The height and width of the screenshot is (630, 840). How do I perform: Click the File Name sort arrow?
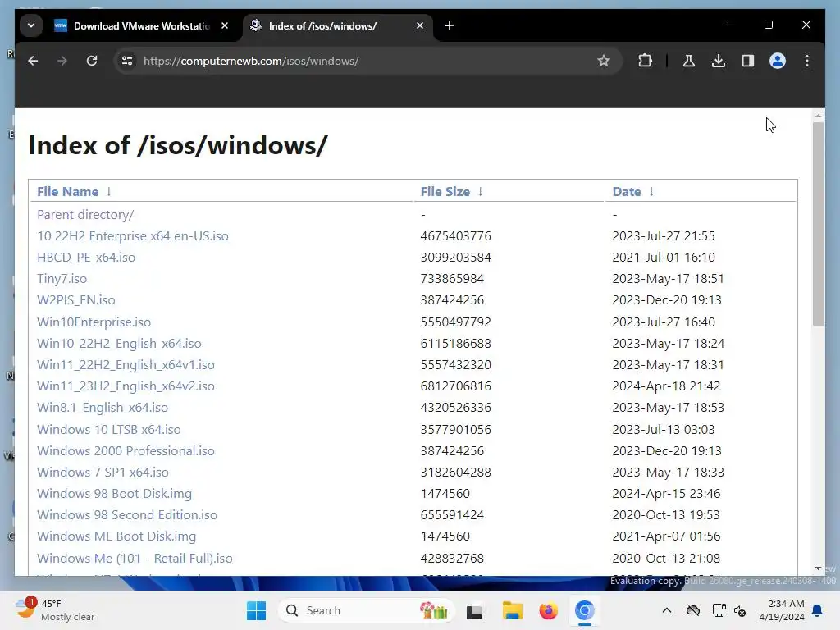pos(109,192)
